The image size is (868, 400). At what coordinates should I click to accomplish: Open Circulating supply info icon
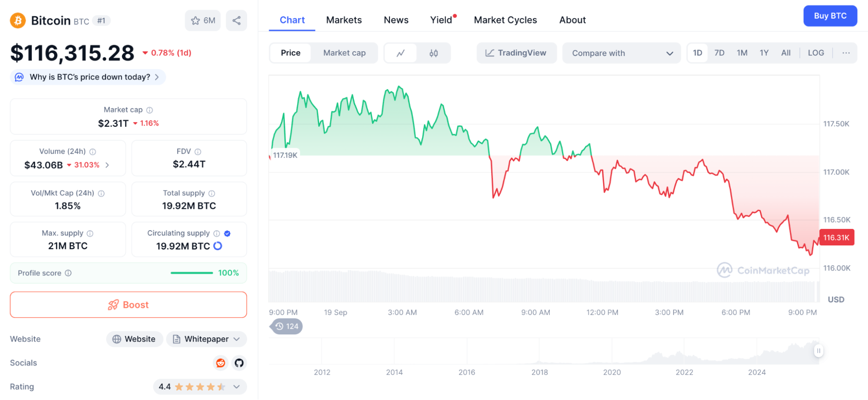point(217,233)
